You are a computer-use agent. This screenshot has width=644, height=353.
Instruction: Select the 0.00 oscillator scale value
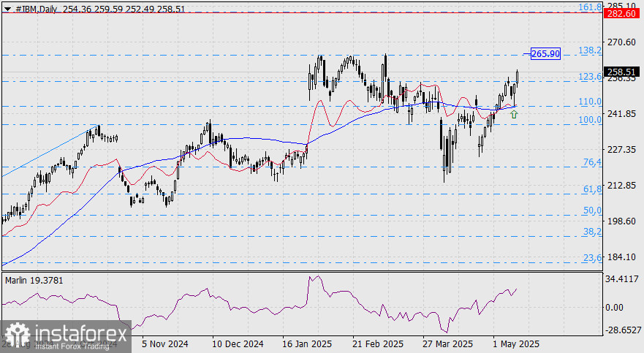pyautogui.click(x=615, y=308)
